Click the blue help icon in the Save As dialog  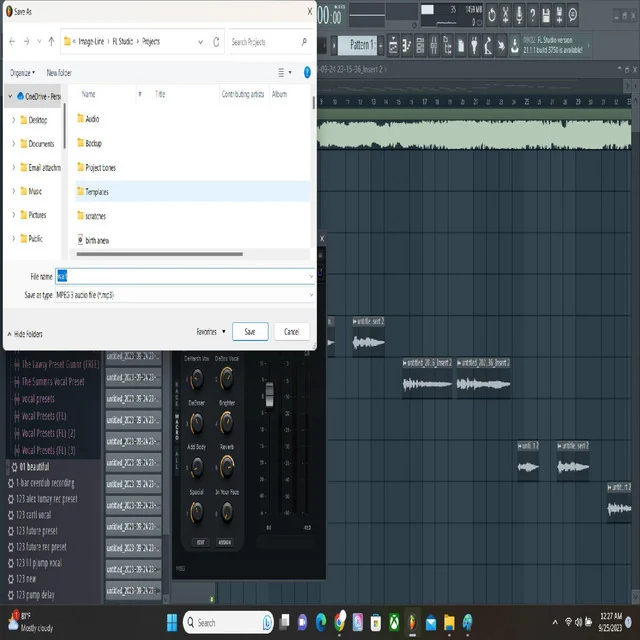point(307,73)
